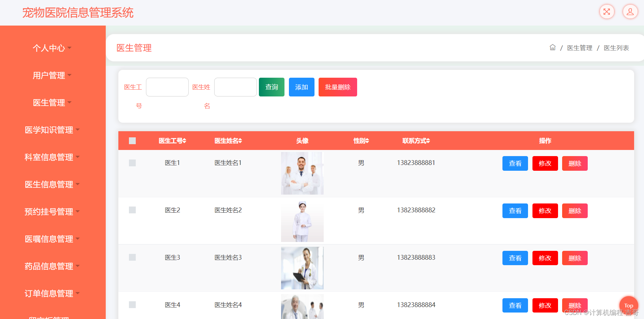Click phone number 13823888884 cell
The width and height of the screenshot is (644, 319).
pos(416,305)
